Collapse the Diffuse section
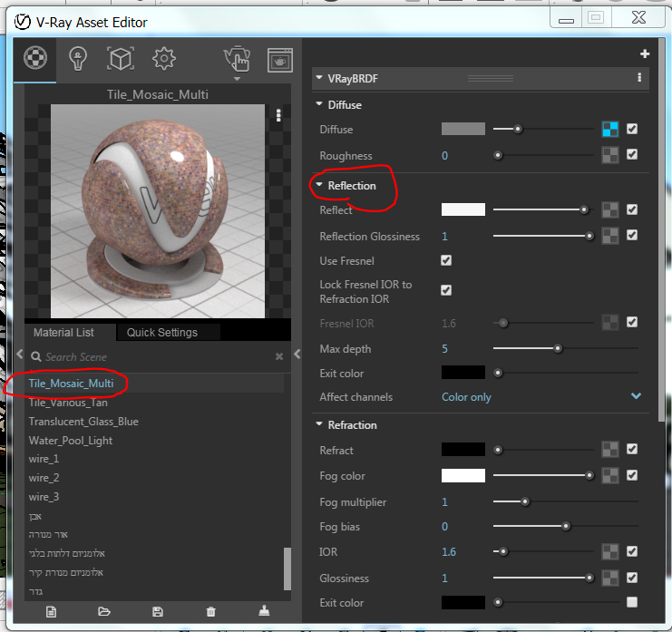 coord(319,103)
